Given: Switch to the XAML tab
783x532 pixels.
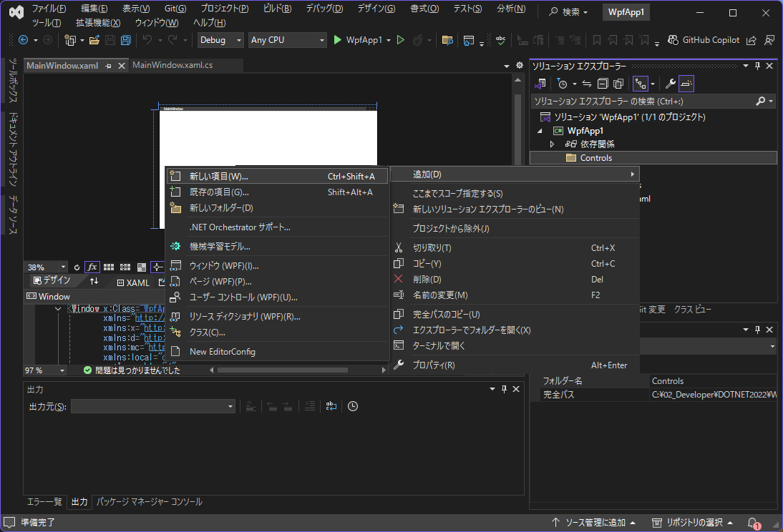Looking at the screenshot, I should click(133, 282).
